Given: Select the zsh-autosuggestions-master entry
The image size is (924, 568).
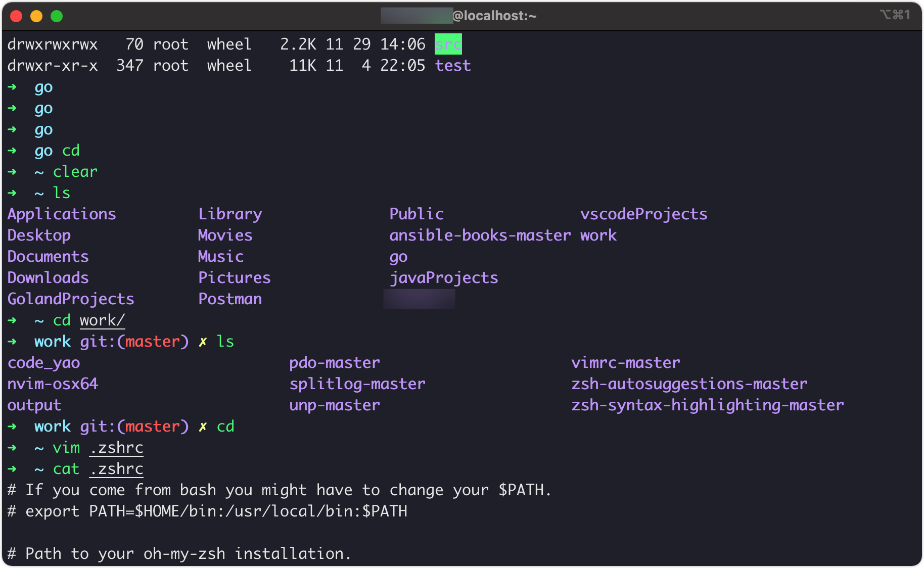Looking at the screenshot, I should (x=688, y=384).
